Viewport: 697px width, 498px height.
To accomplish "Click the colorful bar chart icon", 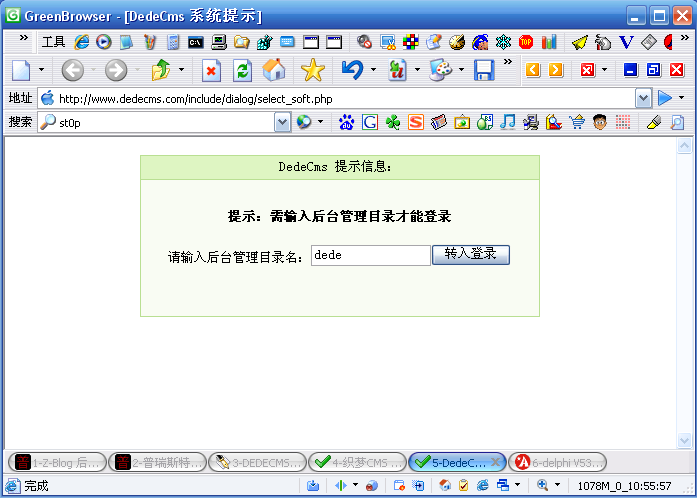I will pos(549,42).
